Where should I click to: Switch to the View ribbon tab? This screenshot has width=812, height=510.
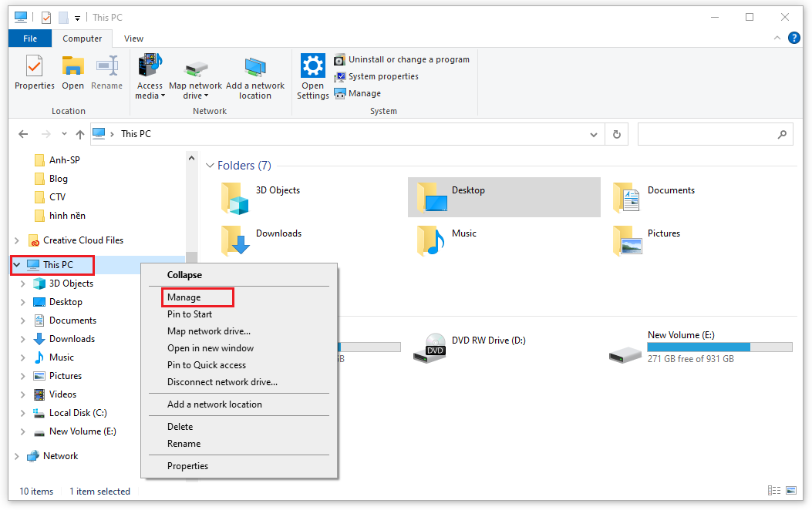tap(133, 38)
